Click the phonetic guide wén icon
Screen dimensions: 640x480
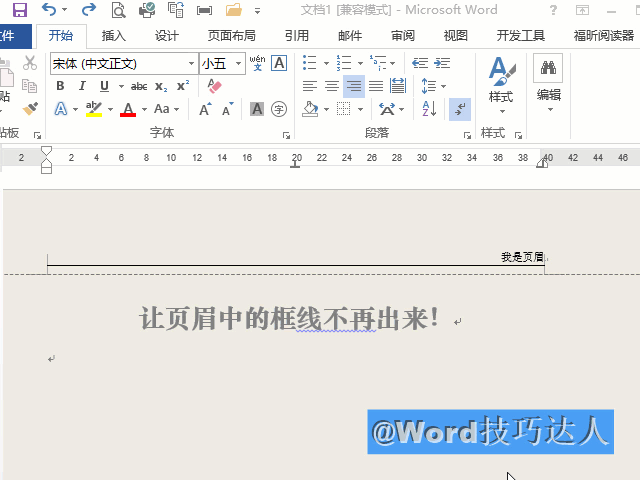click(257, 63)
